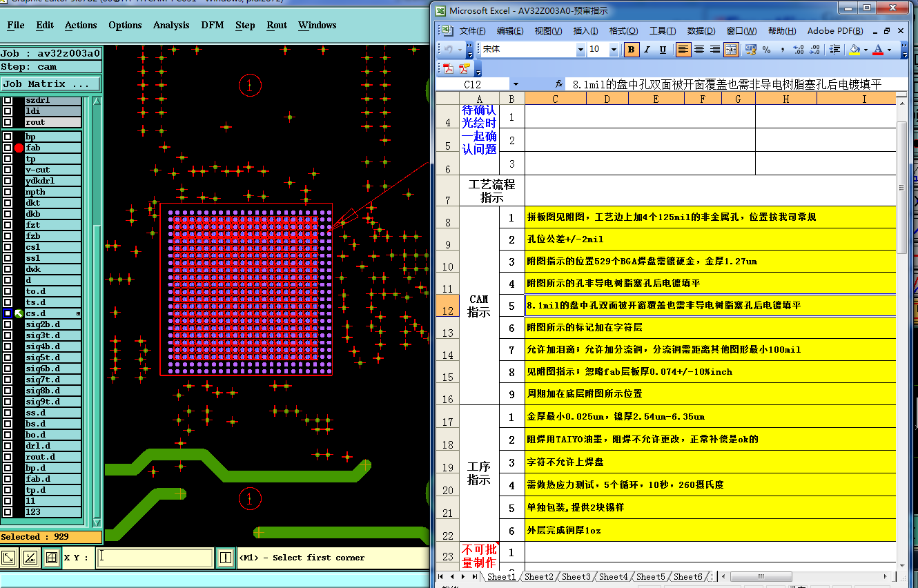Click fill color paint bucket swatch
This screenshot has height=588, width=918.
point(854,50)
